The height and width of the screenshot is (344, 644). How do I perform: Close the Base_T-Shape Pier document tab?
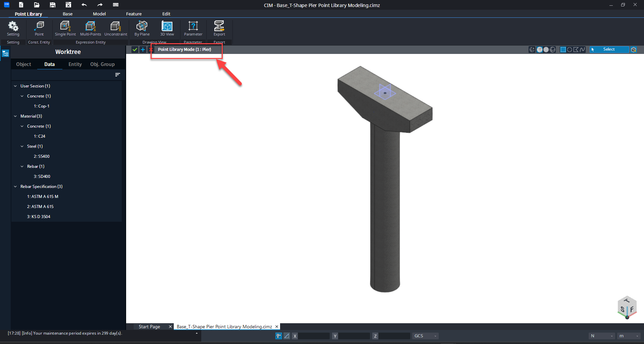(x=277, y=327)
